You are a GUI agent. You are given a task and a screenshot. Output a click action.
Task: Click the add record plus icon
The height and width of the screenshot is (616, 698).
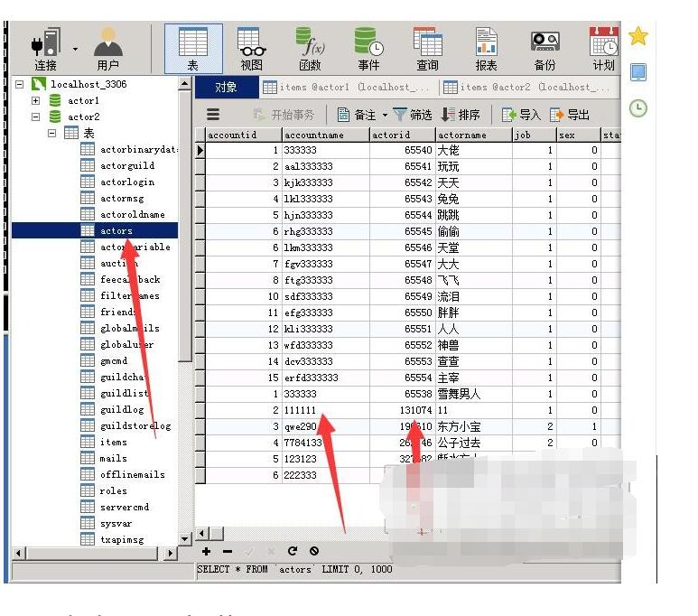pyautogui.click(x=206, y=551)
